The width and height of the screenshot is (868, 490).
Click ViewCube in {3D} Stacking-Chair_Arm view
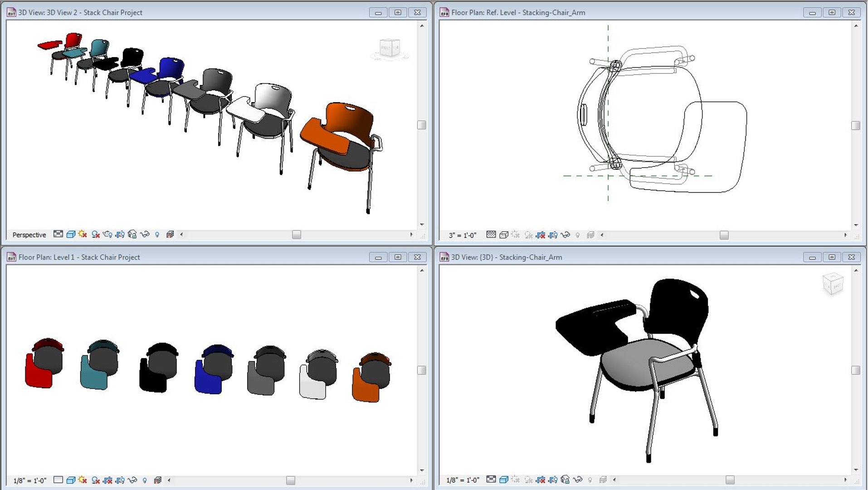[x=833, y=284]
